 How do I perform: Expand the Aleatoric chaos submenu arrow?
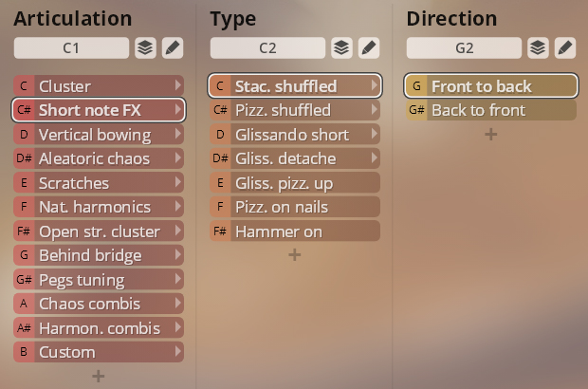click(x=178, y=158)
